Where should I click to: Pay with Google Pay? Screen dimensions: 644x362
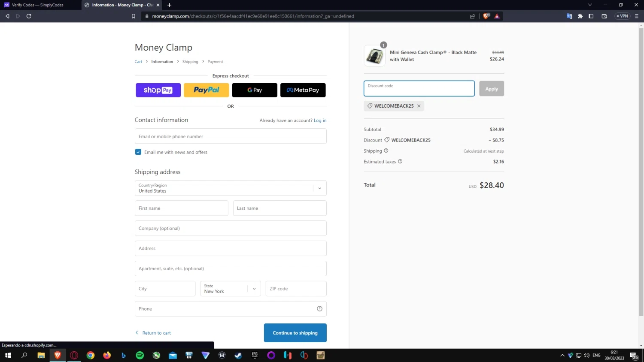click(x=255, y=90)
